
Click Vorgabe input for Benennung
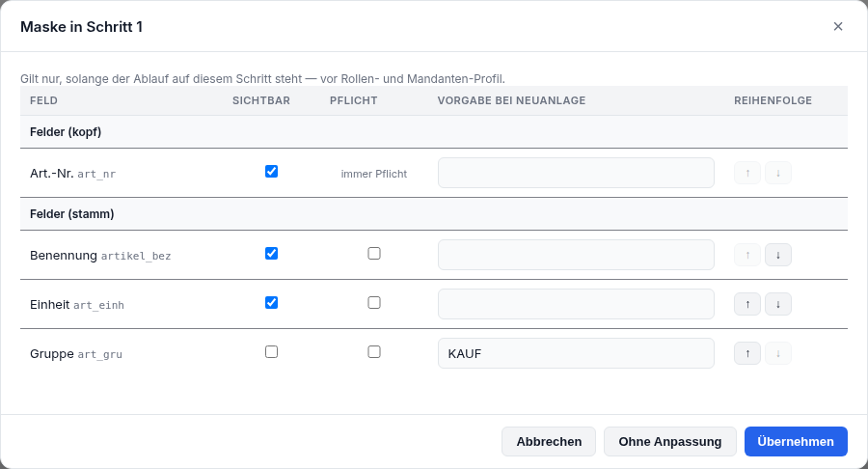click(x=576, y=255)
